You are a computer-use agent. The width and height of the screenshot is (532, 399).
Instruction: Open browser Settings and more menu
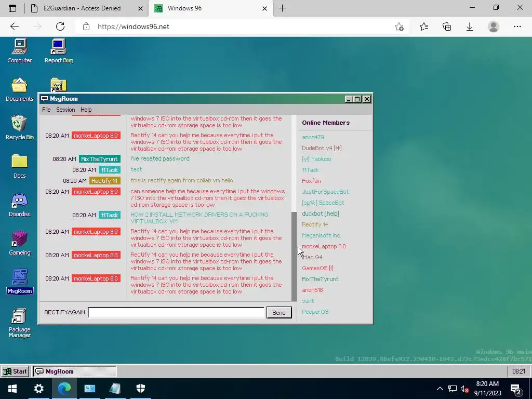click(x=517, y=26)
